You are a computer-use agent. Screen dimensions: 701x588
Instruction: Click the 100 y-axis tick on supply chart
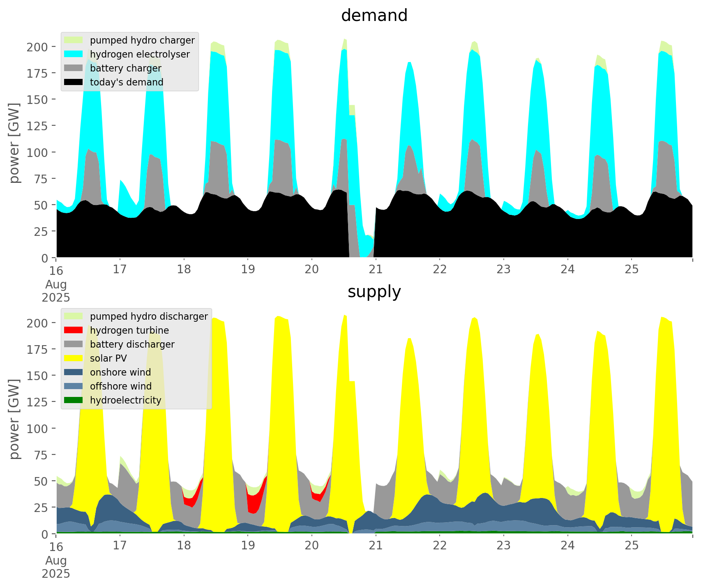[x=38, y=429]
